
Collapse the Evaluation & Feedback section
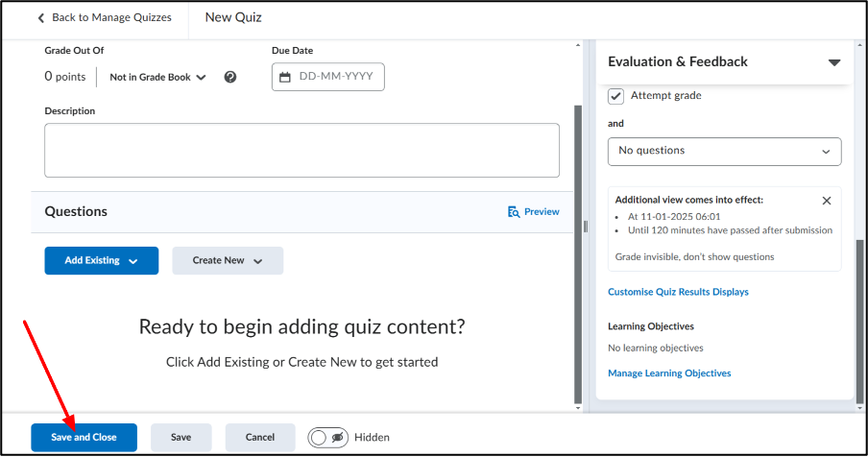click(834, 62)
